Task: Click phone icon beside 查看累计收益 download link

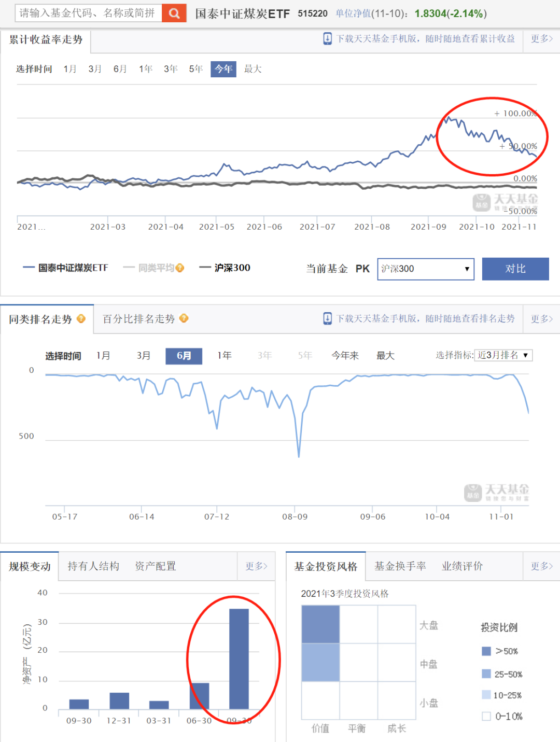Action: (x=328, y=39)
